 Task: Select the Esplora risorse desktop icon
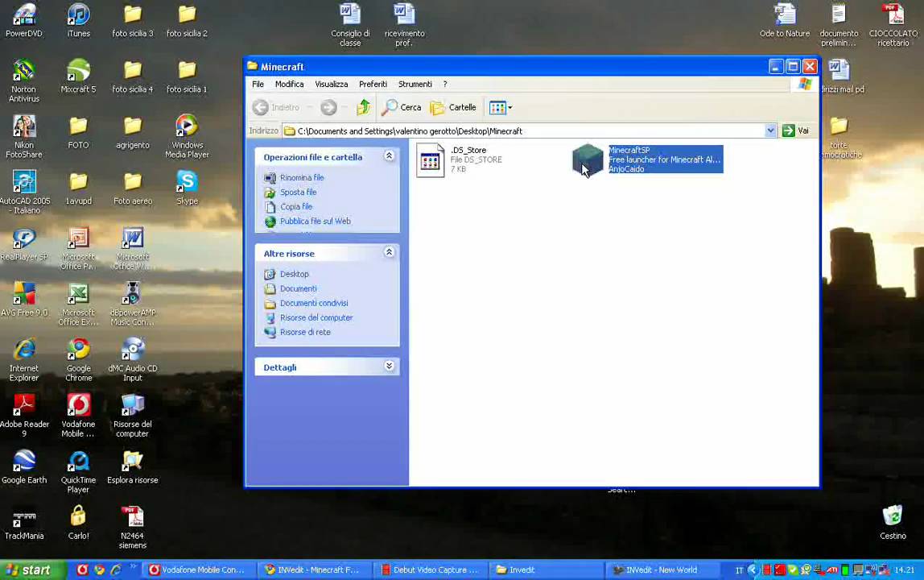click(x=133, y=466)
